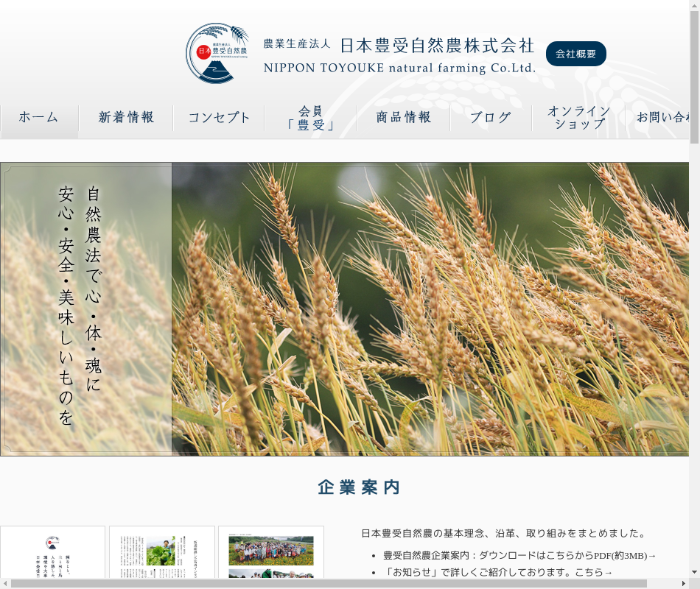The image size is (700, 589).
Task: Open the ブログ navigation item
Action: (491, 118)
